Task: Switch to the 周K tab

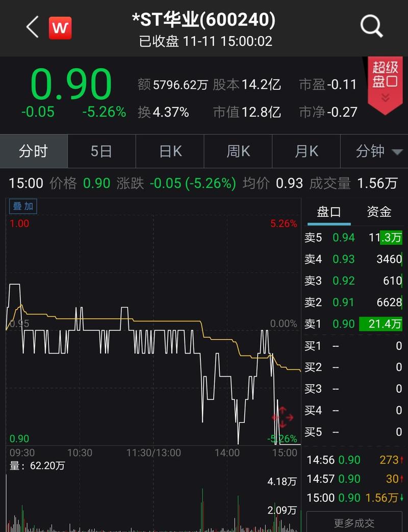Action: click(x=238, y=151)
